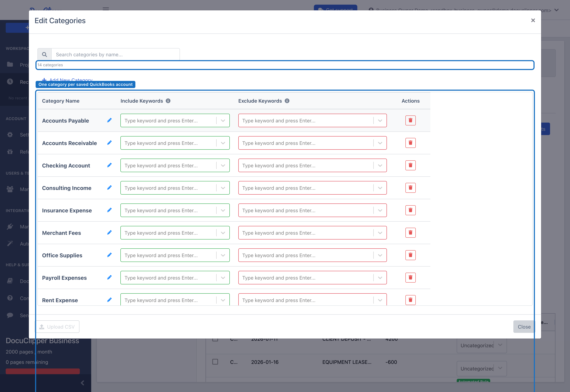
Task: Click the 2026-01-16 date cell
Action: [265, 362]
